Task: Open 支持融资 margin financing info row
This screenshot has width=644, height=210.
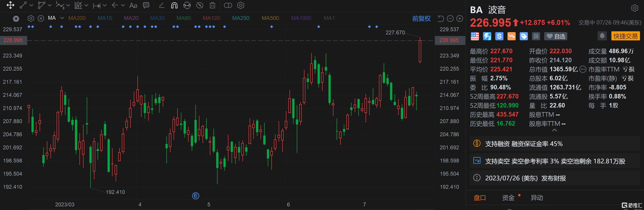Action: (x=555, y=144)
